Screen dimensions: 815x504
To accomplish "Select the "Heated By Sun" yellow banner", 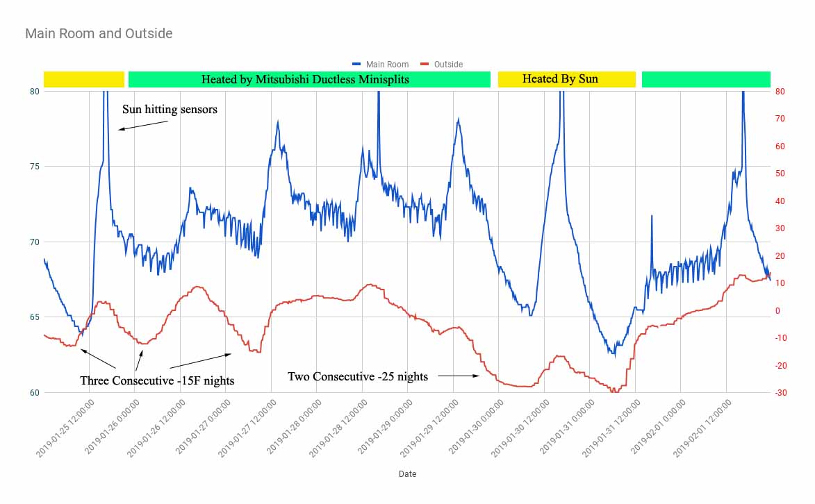I will [566, 79].
